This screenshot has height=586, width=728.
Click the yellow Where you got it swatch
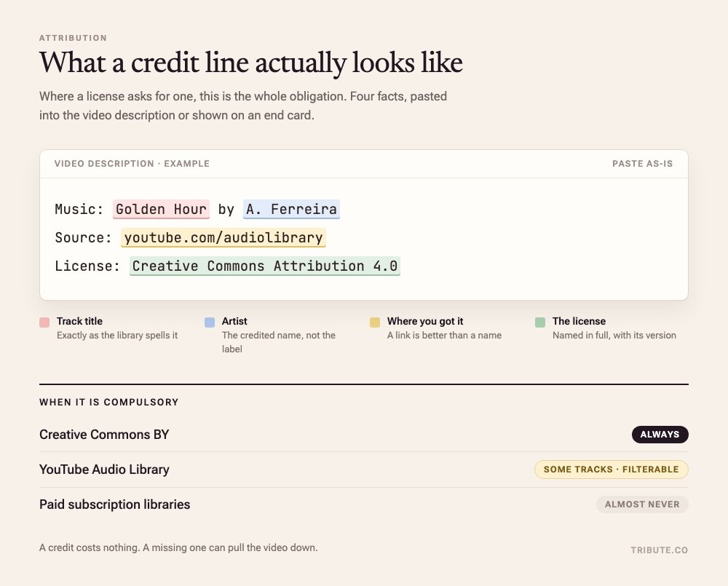[375, 322]
